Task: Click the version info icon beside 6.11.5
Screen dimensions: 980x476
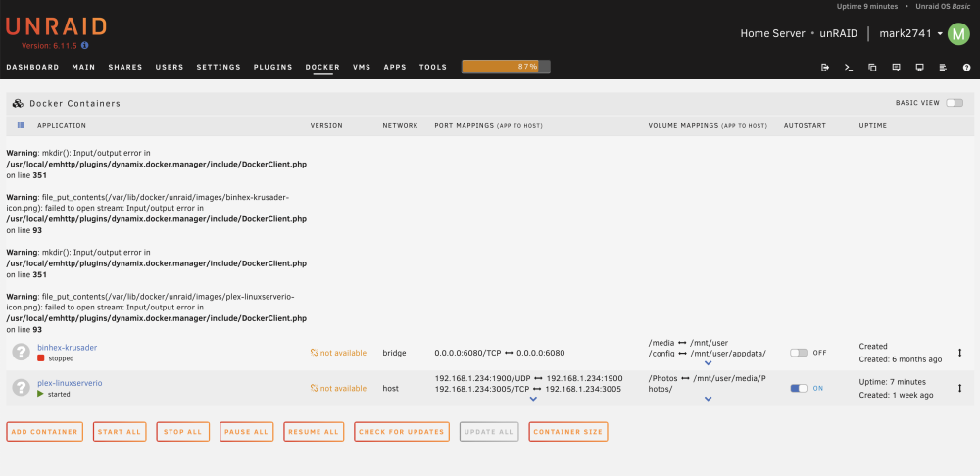Action: [x=85, y=46]
